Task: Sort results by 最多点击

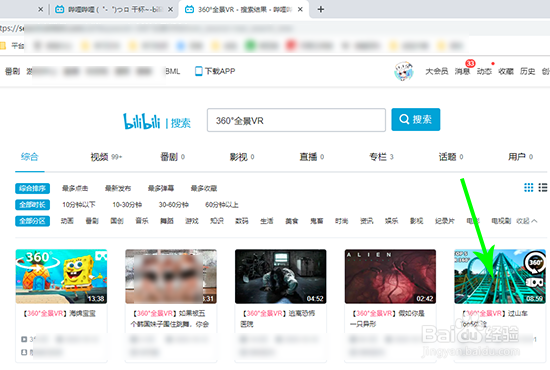Action: coord(75,188)
